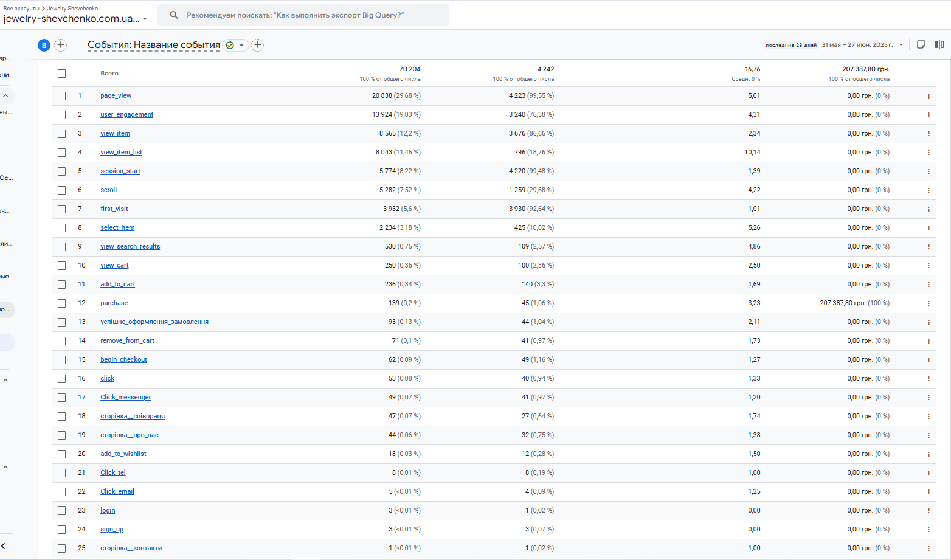Viewport: 951px width, 560px height.
Task: Add a comparison with plus icon beside B
Action: [61, 45]
